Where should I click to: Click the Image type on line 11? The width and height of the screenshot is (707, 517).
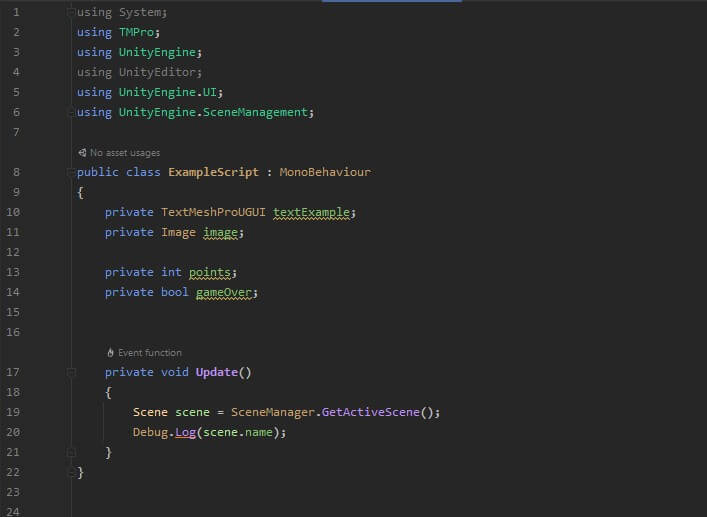pos(179,232)
